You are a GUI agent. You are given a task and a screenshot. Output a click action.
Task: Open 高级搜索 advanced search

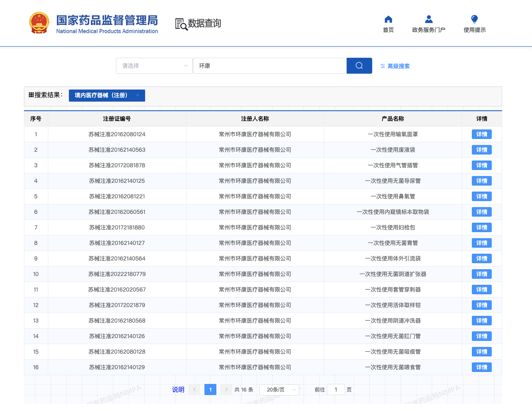coord(395,66)
